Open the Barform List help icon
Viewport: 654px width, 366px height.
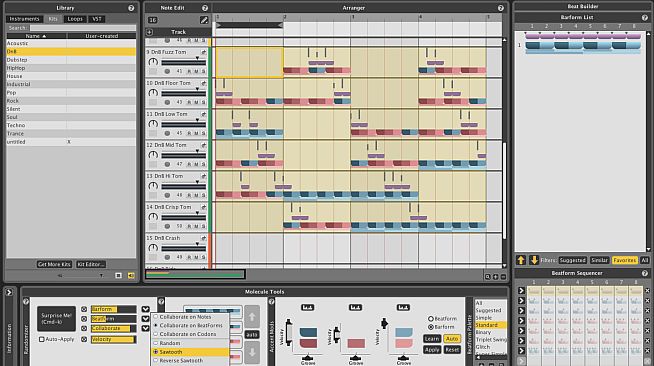point(645,18)
